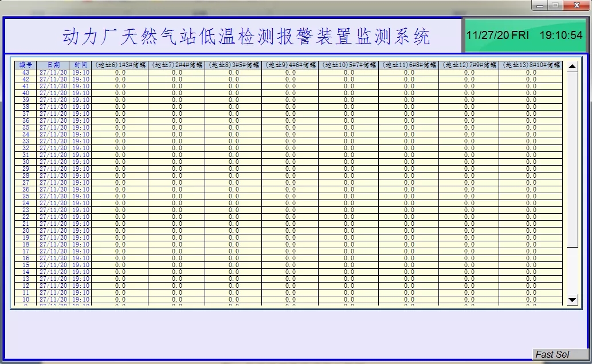Click the green date and time display

point(524,36)
